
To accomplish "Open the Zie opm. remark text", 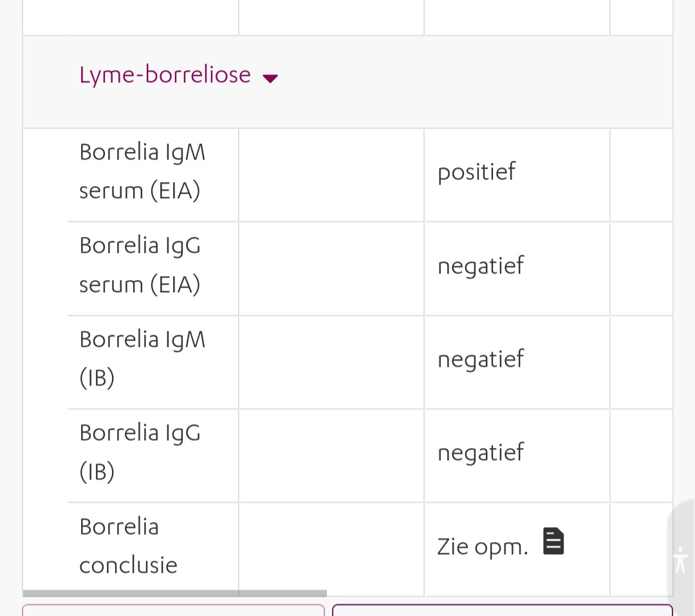I will pyautogui.click(x=483, y=546).
